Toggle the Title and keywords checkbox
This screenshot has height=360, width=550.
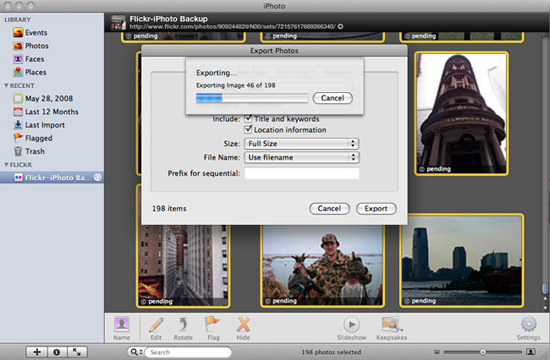[x=248, y=118]
